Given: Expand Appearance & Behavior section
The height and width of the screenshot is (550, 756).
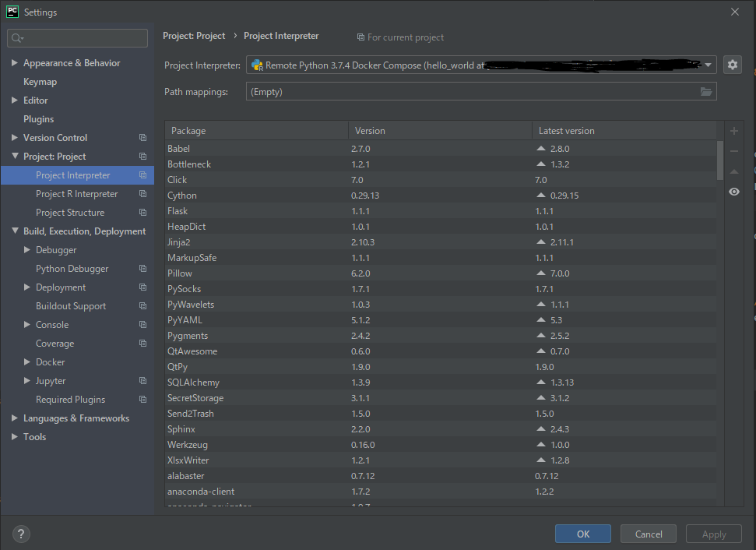Looking at the screenshot, I should click(15, 63).
